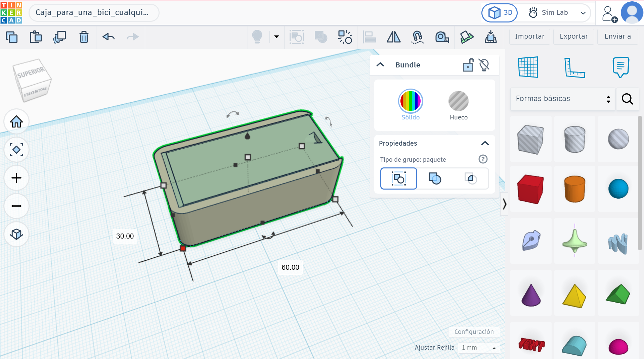Screen dimensions: 644x359
Task: Group the selected shapes
Action: point(297,37)
